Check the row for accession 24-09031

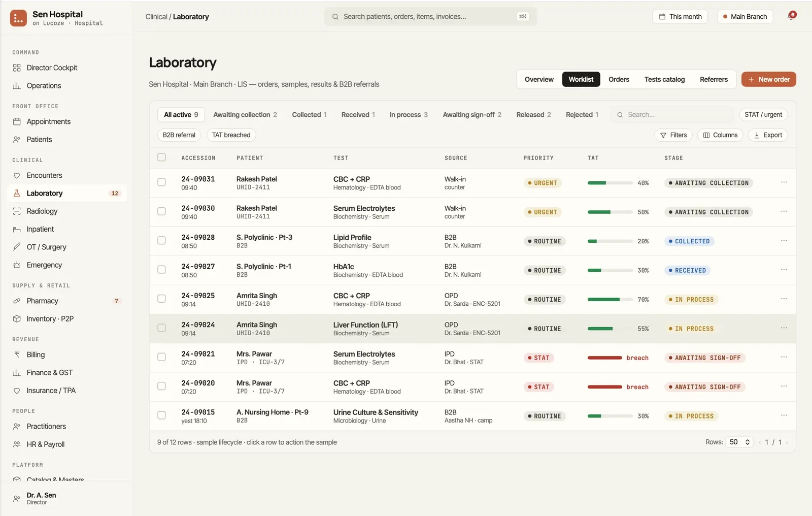coord(161,182)
